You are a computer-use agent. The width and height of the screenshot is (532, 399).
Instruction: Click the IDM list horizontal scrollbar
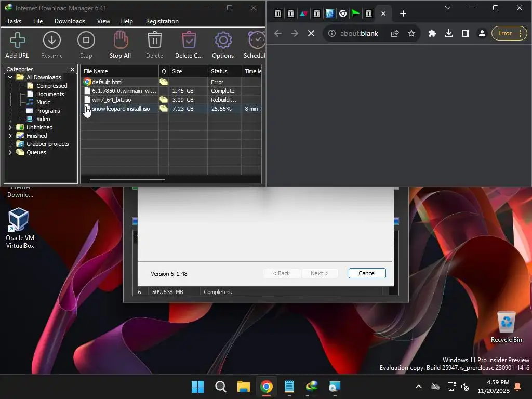(x=127, y=179)
